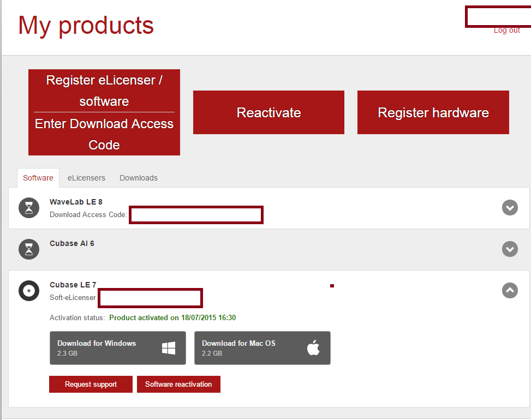Screen dimensions: 531x420
Task: Click the Product activated on 18/07/2015 status
Action: [172, 318]
